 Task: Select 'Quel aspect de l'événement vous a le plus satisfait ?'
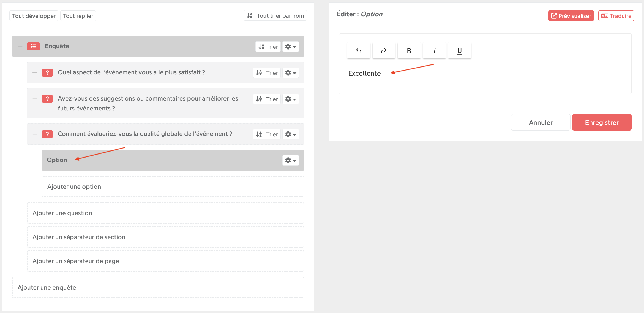(x=131, y=72)
